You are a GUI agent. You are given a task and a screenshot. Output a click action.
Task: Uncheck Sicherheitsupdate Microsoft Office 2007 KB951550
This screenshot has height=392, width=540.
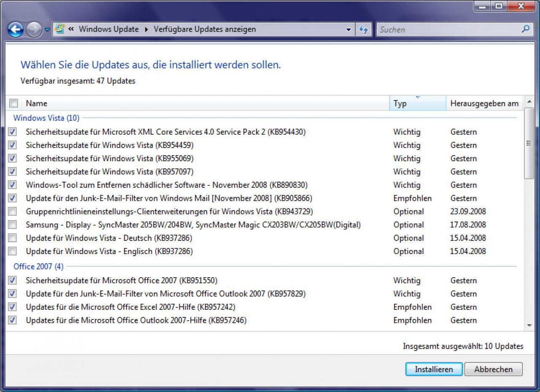tap(13, 280)
